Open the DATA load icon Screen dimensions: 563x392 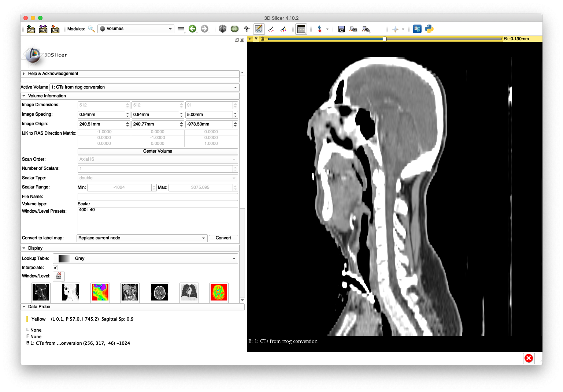pyautogui.click(x=31, y=29)
